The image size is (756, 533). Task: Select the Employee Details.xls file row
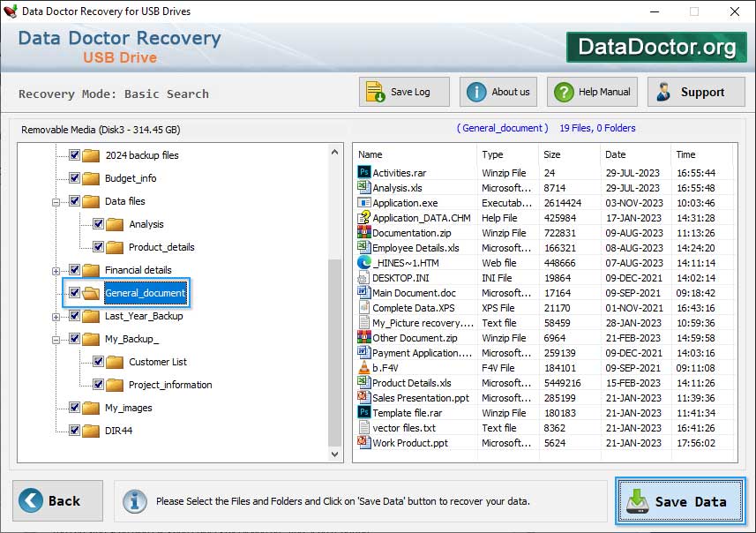[x=546, y=247]
